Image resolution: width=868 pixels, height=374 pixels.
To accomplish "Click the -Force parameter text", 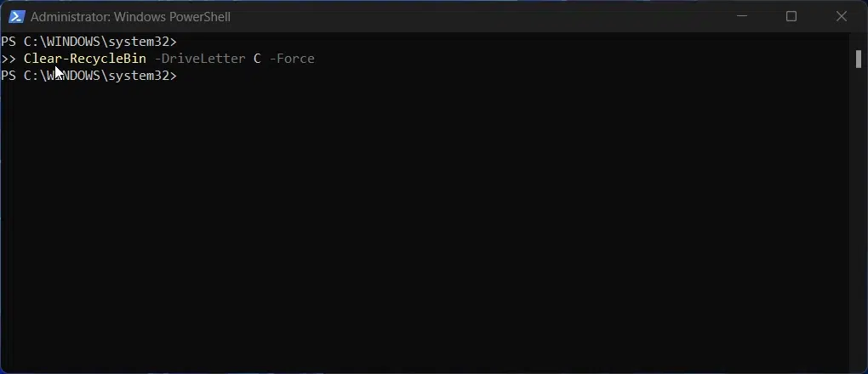I will point(292,59).
